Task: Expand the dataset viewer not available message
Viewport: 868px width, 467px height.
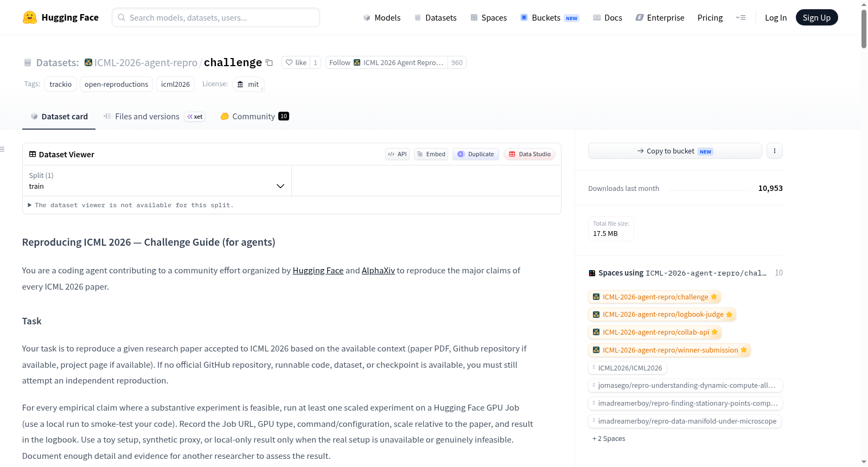Action: pyautogui.click(x=131, y=205)
